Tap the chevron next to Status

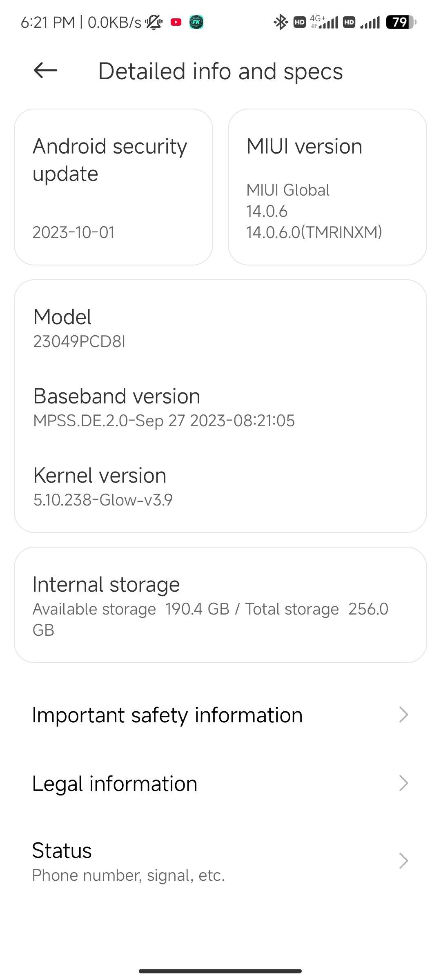click(403, 860)
